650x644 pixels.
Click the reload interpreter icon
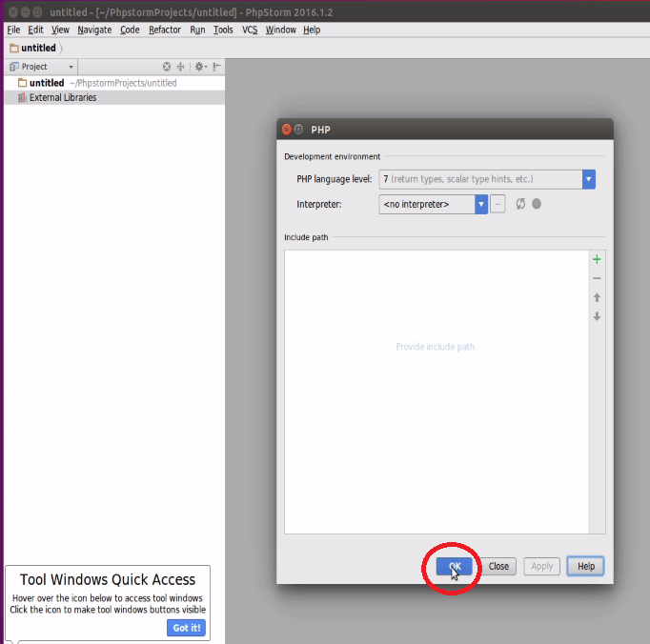coord(520,204)
